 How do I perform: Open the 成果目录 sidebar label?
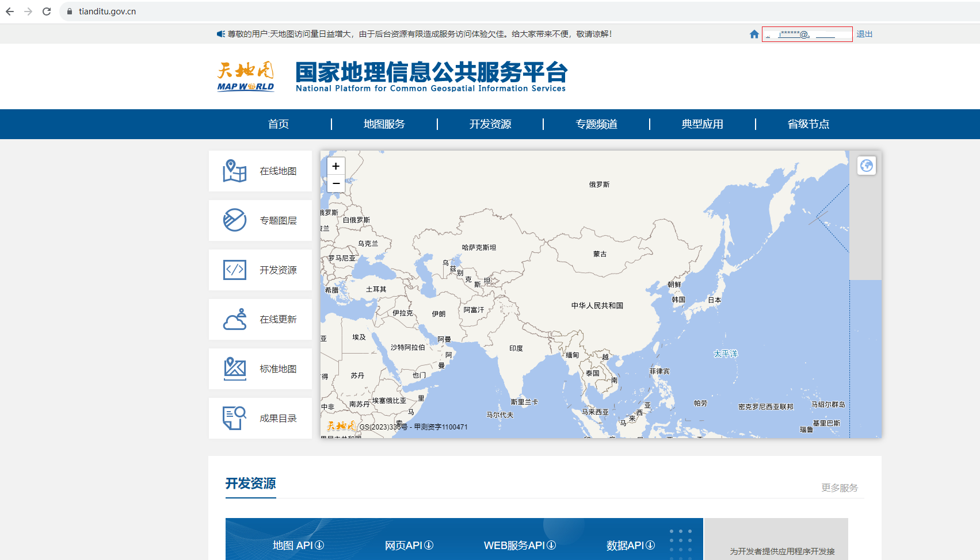(x=278, y=419)
